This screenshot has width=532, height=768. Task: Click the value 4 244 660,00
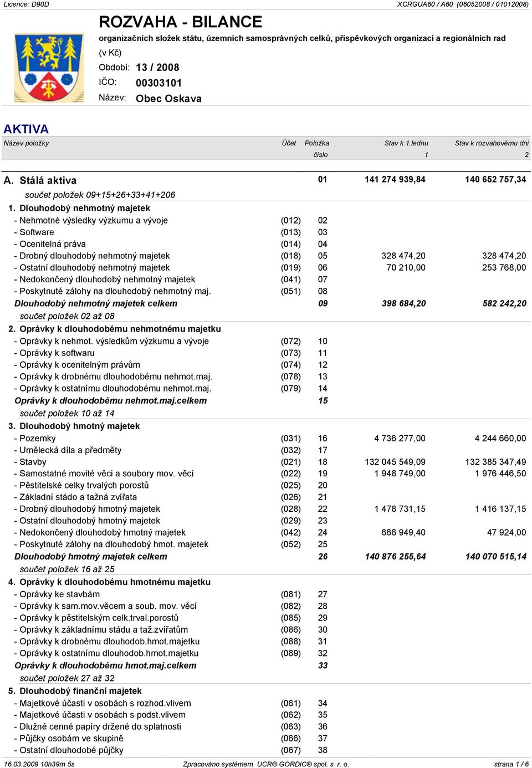[x=500, y=439]
